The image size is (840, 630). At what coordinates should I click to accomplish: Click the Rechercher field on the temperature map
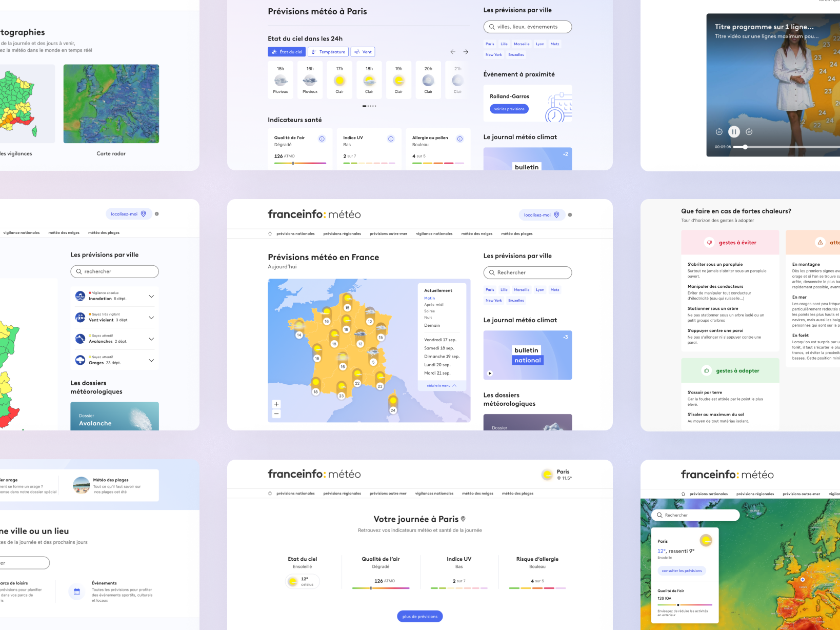[695, 515]
